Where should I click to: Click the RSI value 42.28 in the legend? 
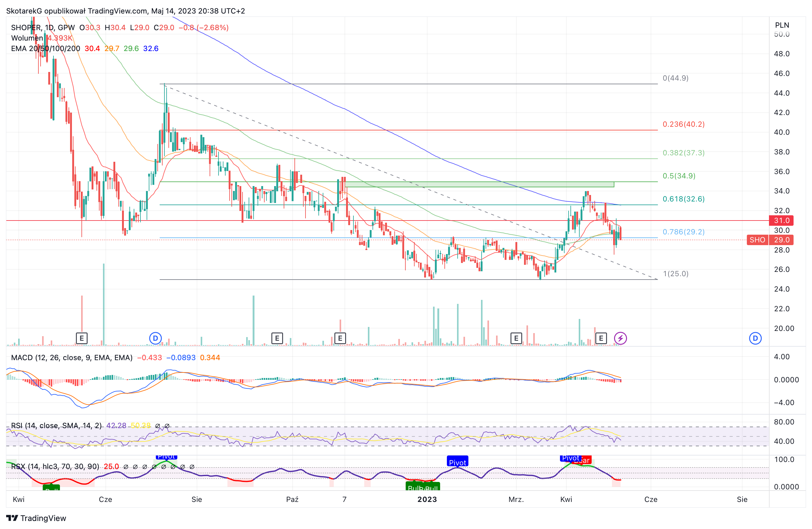[x=116, y=426]
